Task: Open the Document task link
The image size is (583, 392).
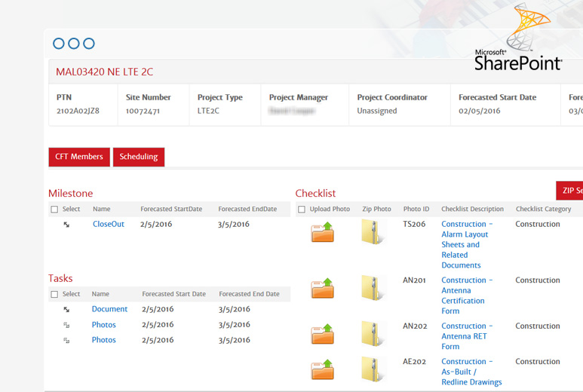Action: 109,309
